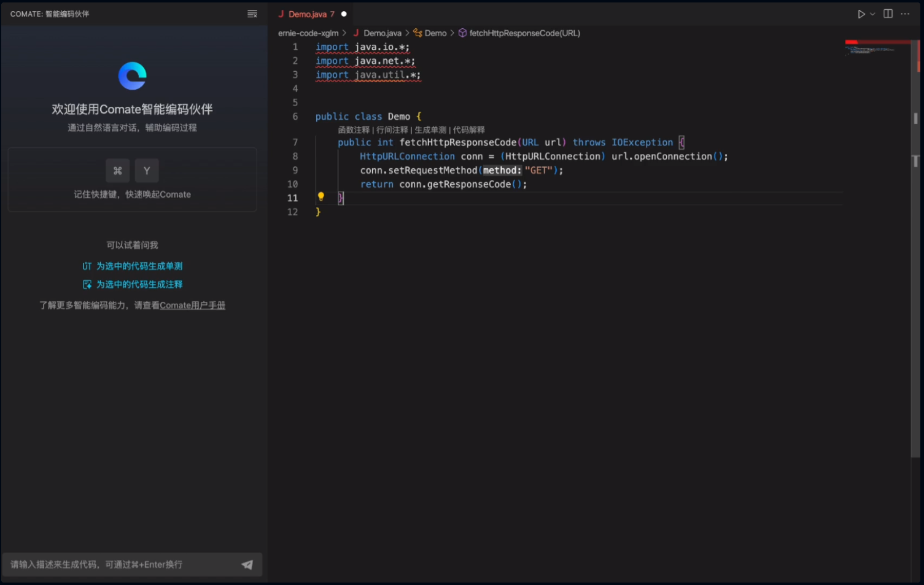Screen dimensions: 924x585
Task: Select the Demo.java editor tab
Action: coord(311,14)
